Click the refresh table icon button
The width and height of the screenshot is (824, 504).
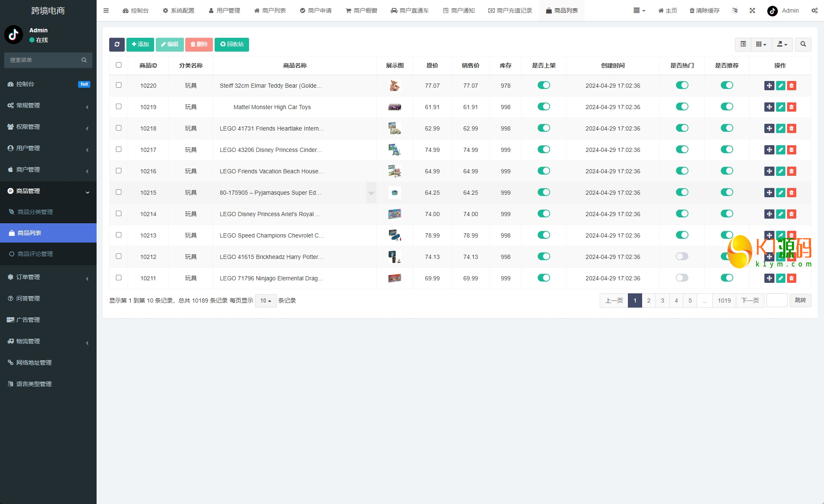click(117, 44)
